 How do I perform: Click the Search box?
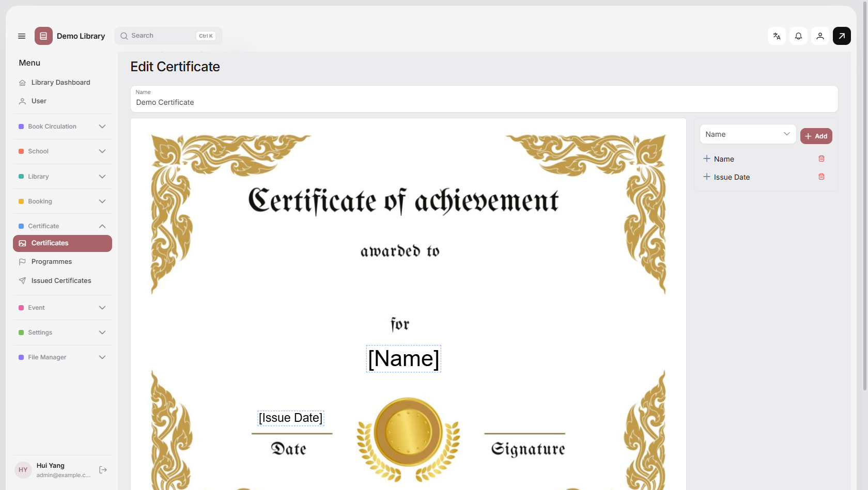tap(168, 36)
